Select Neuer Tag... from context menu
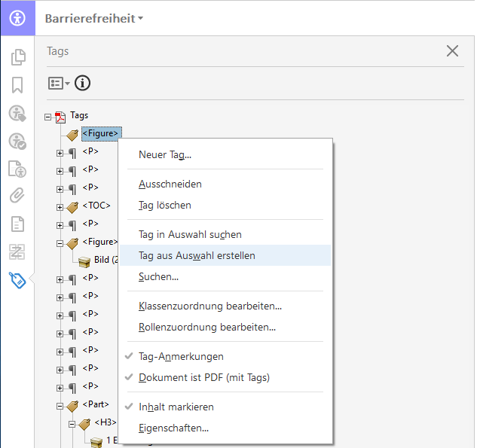Image resolution: width=477 pixels, height=448 pixels. coord(164,154)
